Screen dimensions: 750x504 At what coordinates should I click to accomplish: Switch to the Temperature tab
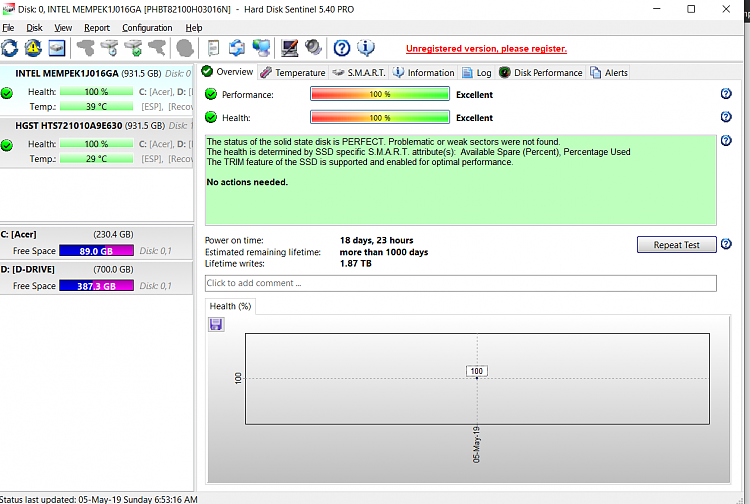coord(293,72)
